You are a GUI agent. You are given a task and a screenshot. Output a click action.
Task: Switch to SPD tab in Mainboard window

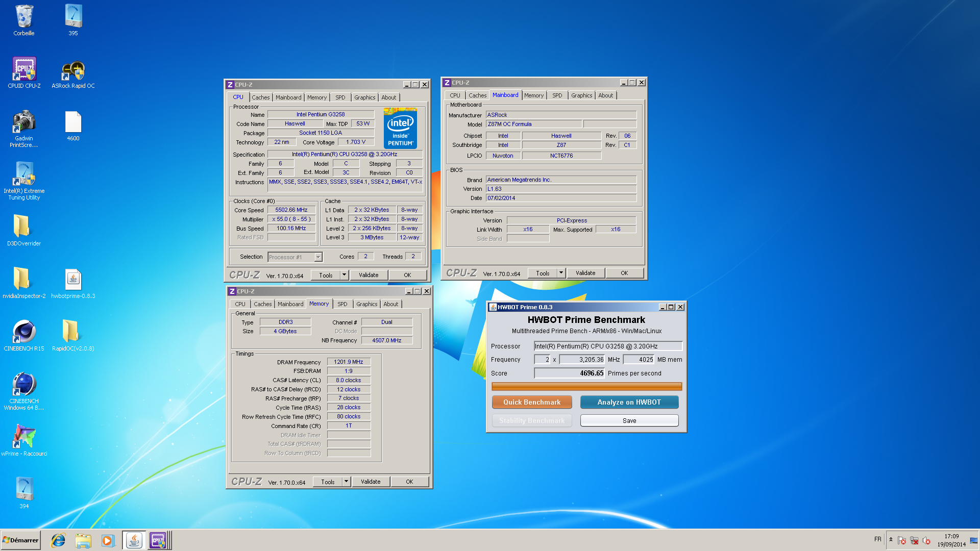(557, 95)
